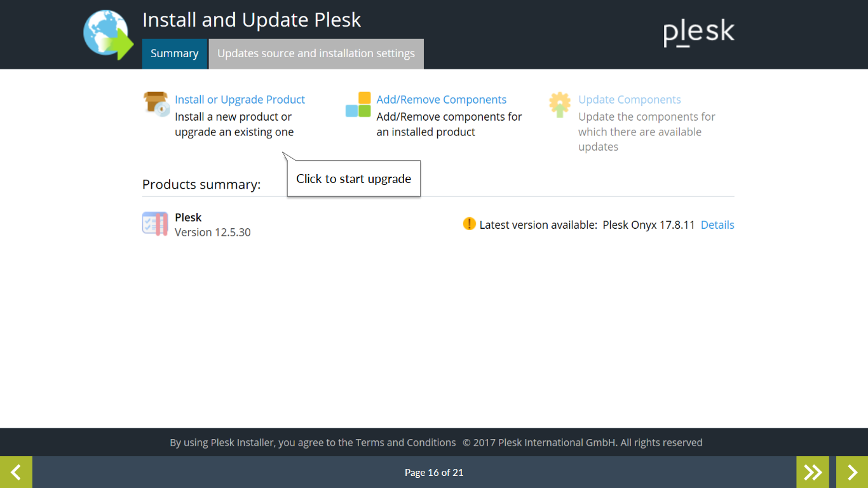The width and height of the screenshot is (868, 488).
Task: Open the Terms and Conditions link in footer
Action: (405, 442)
